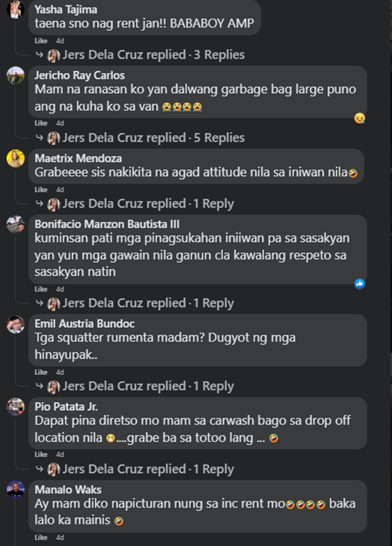The width and height of the screenshot is (392, 546).
Task: Click Pio Patata Jr.'s profile picture
Action: coord(15,406)
